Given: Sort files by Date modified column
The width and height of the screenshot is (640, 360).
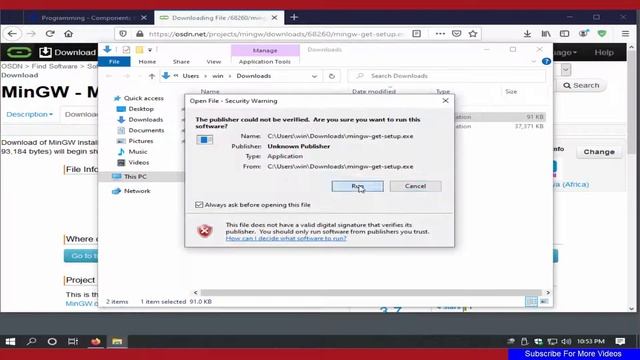Looking at the screenshot, I should coord(374,92).
